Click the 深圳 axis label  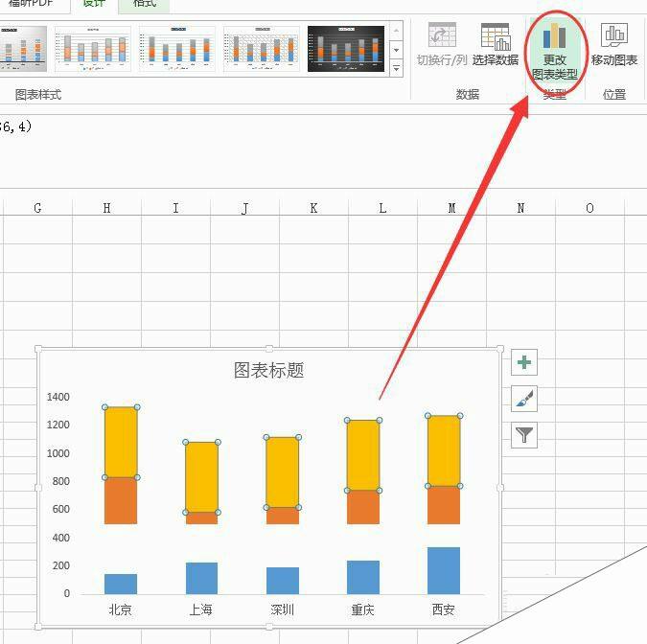click(x=282, y=609)
